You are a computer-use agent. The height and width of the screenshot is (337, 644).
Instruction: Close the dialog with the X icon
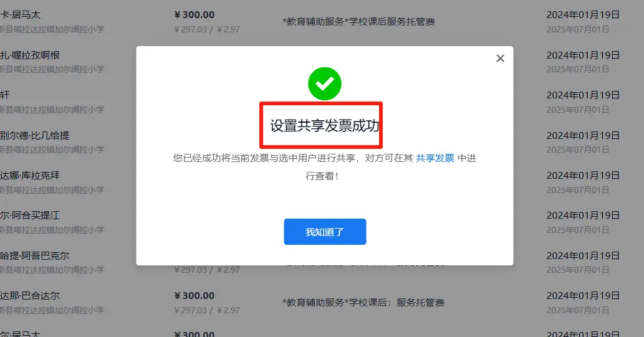(500, 59)
